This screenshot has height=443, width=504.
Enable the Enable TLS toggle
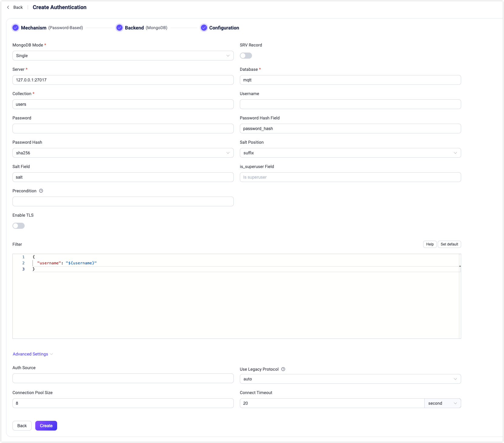tap(19, 226)
